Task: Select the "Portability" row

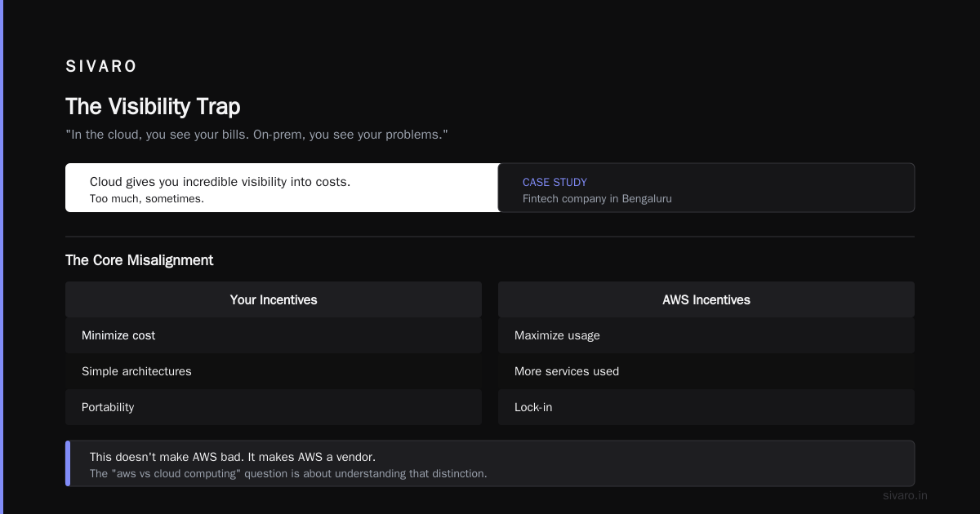Action: point(274,407)
